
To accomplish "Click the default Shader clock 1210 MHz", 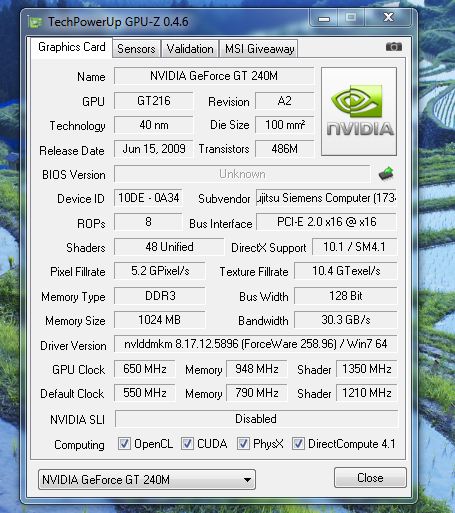I will tap(367, 393).
